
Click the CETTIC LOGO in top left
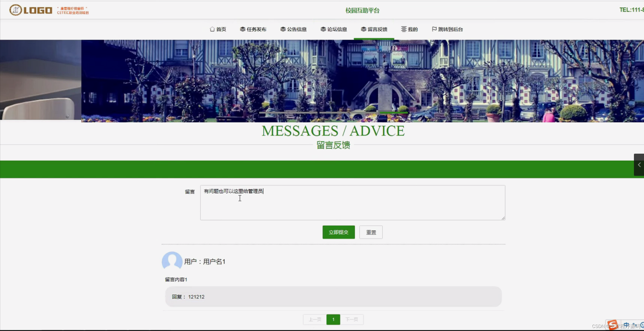30,10
